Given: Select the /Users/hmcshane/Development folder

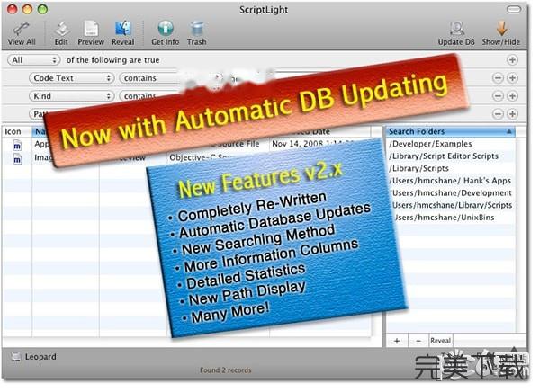Looking at the screenshot, I should [x=451, y=193].
